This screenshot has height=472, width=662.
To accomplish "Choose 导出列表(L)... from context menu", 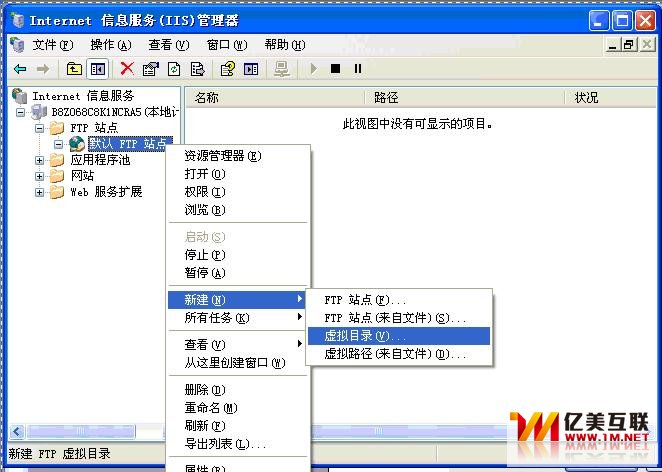I will click(236, 444).
